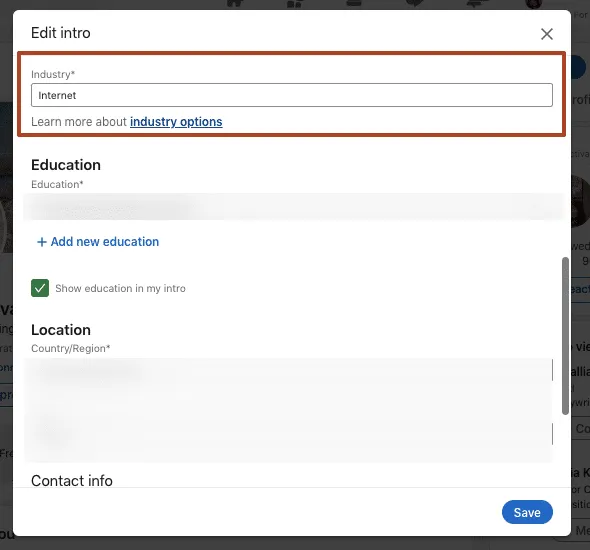
Task: Save the intro changes
Action: coord(527,512)
